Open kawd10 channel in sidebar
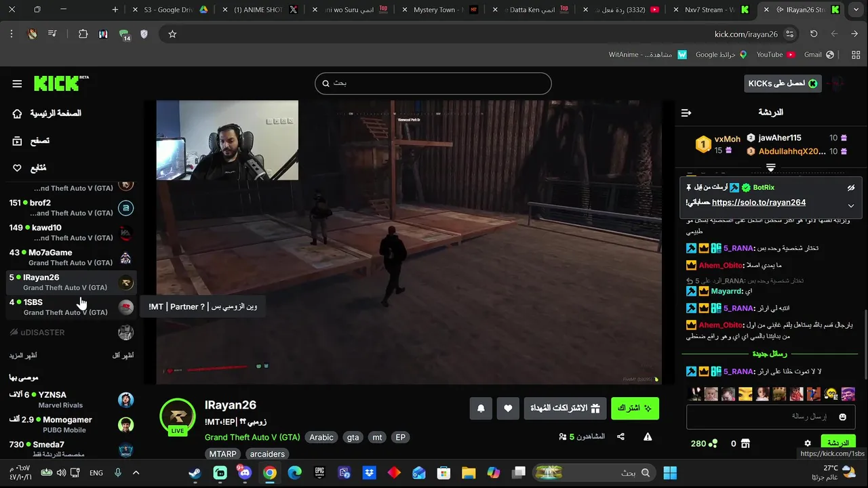 click(71, 232)
